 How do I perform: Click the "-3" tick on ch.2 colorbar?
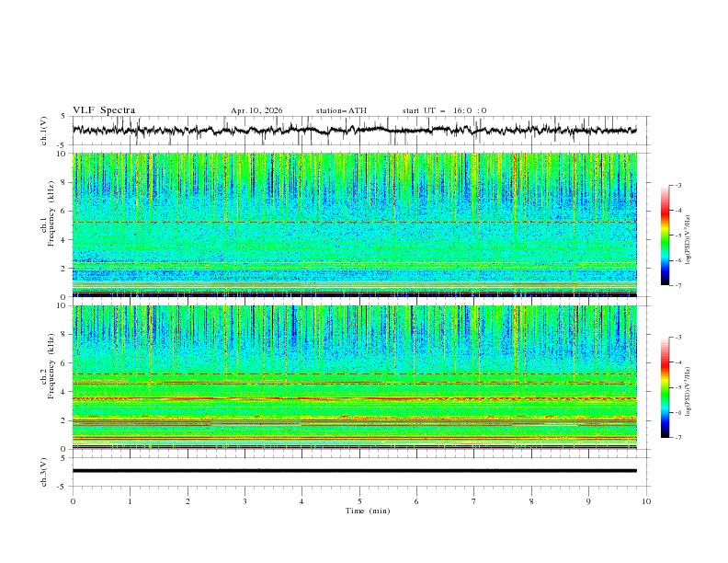678,338
